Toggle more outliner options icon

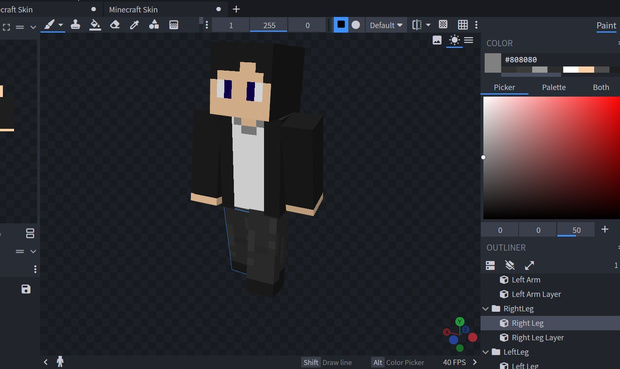(x=490, y=265)
